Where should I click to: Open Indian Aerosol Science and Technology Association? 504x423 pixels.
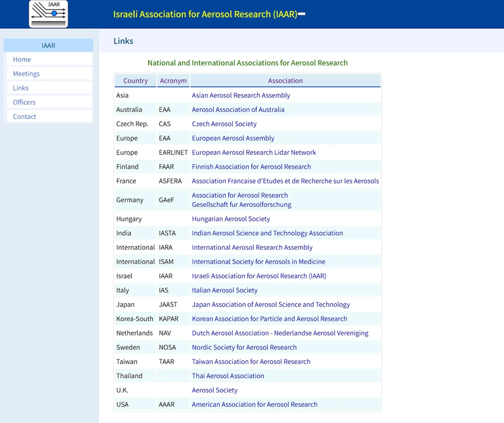pyautogui.click(x=267, y=233)
